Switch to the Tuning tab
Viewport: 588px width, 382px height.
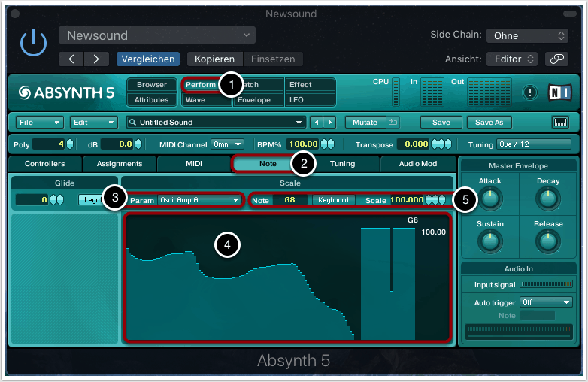click(x=342, y=163)
